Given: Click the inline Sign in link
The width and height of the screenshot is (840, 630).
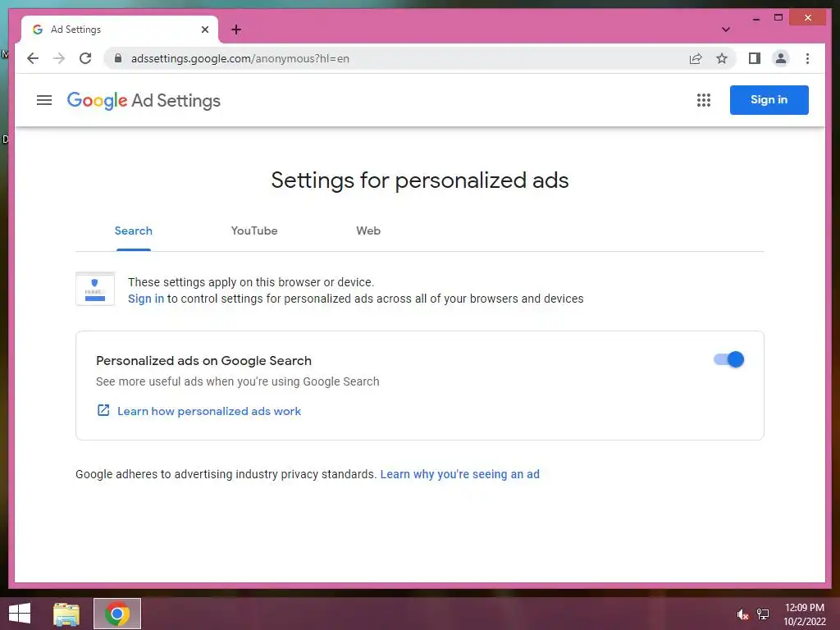Looking at the screenshot, I should click(x=146, y=299).
